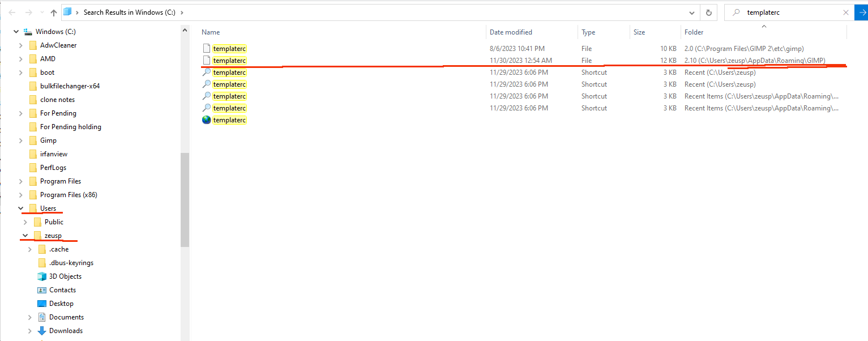The image size is (868, 341).
Task: Click file icon of the 10 KB templaterc
Action: tap(207, 49)
